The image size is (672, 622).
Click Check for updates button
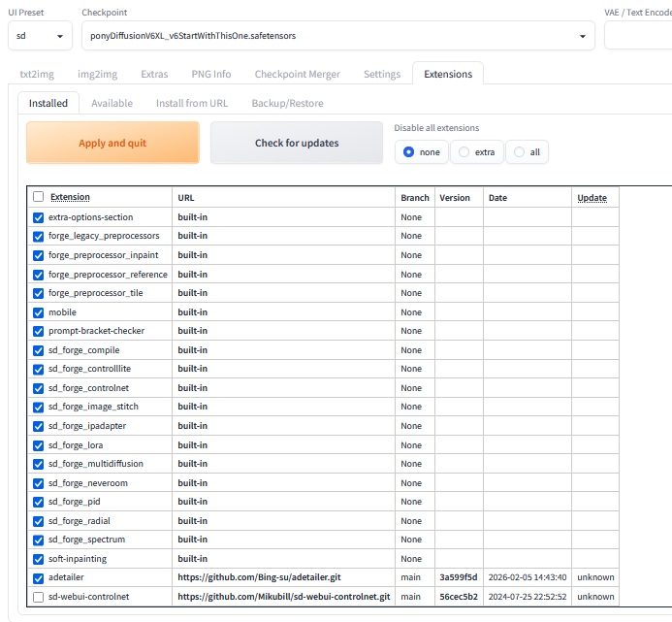pyautogui.click(x=297, y=143)
